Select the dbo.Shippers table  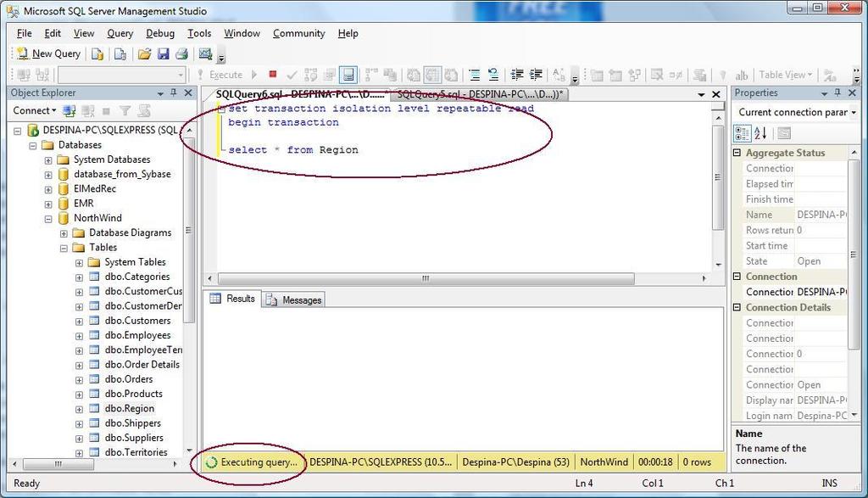point(132,423)
